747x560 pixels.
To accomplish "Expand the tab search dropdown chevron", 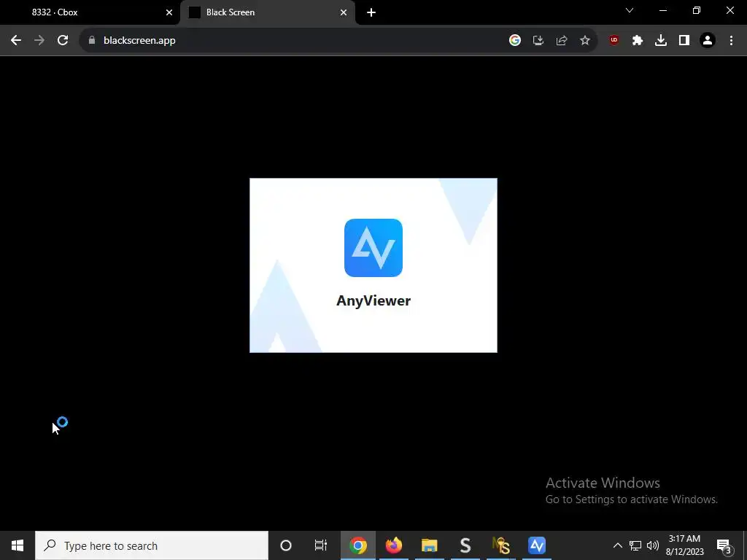I will tap(630, 10).
